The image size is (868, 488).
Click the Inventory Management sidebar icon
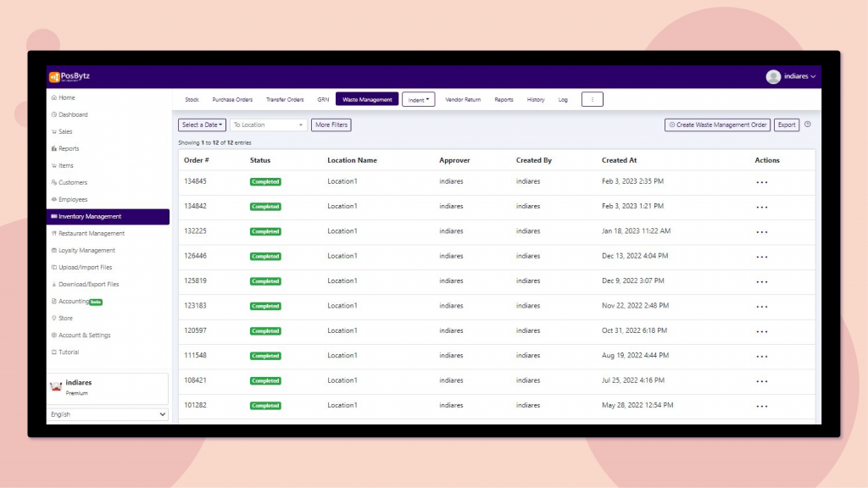tap(56, 216)
